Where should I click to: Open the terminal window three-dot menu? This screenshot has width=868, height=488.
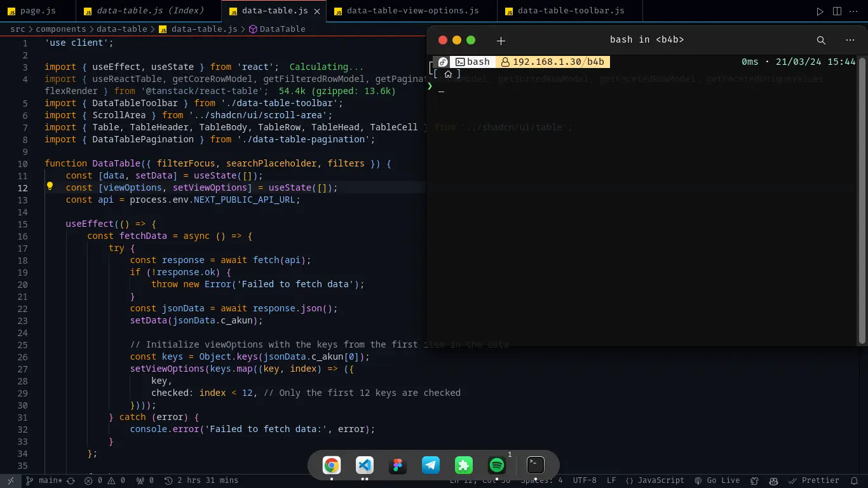coord(850,40)
